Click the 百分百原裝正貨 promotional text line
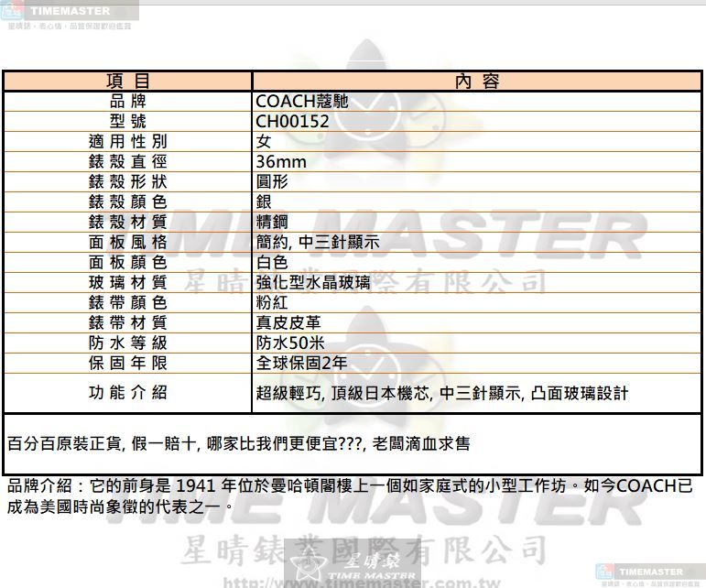 tap(239, 444)
